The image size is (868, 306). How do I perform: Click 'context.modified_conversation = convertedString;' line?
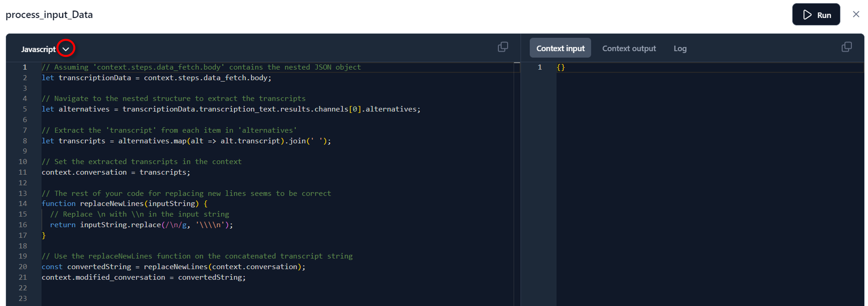pyautogui.click(x=144, y=277)
